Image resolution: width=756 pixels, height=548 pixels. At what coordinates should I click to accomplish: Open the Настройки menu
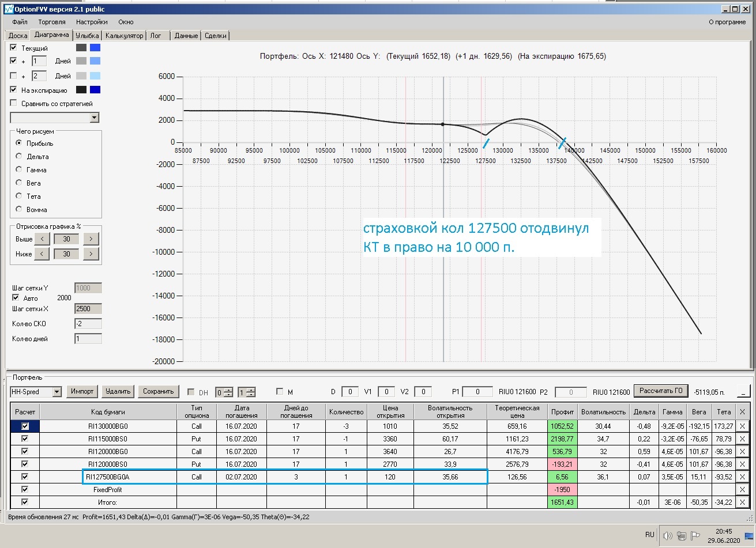tap(92, 22)
